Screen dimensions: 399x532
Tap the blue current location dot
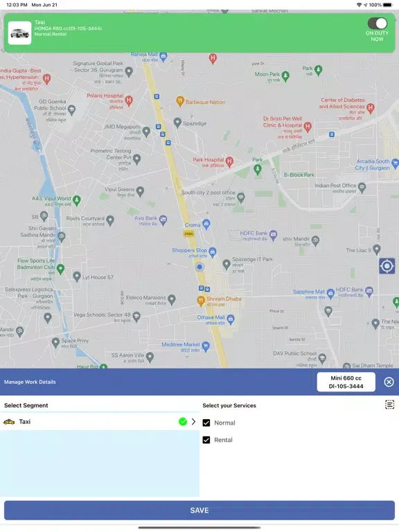[x=199, y=267]
